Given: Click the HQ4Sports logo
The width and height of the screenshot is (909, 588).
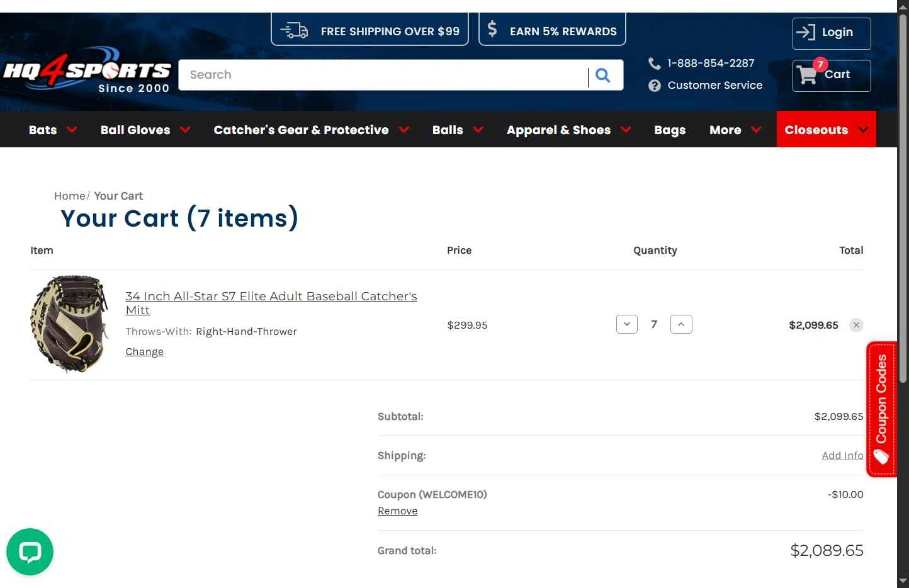Looking at the screenshot, I should [x=87, y=70].
